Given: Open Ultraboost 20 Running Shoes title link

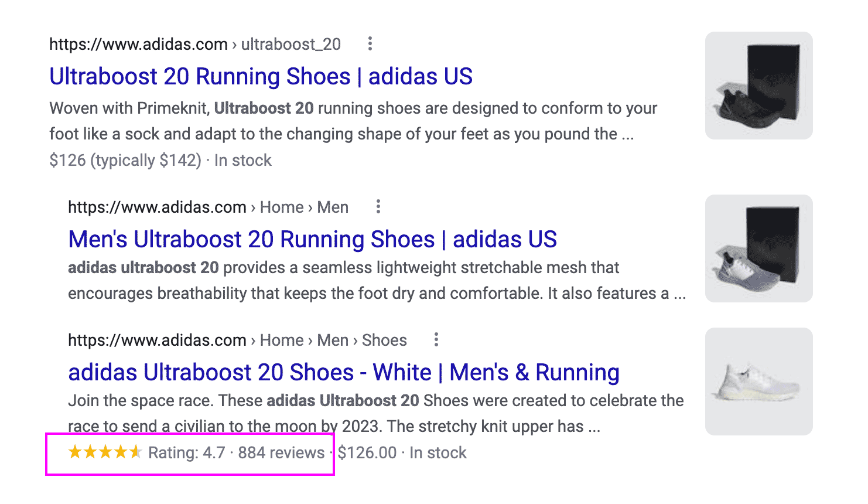Looking at the screenshot, I should point(261,77).
